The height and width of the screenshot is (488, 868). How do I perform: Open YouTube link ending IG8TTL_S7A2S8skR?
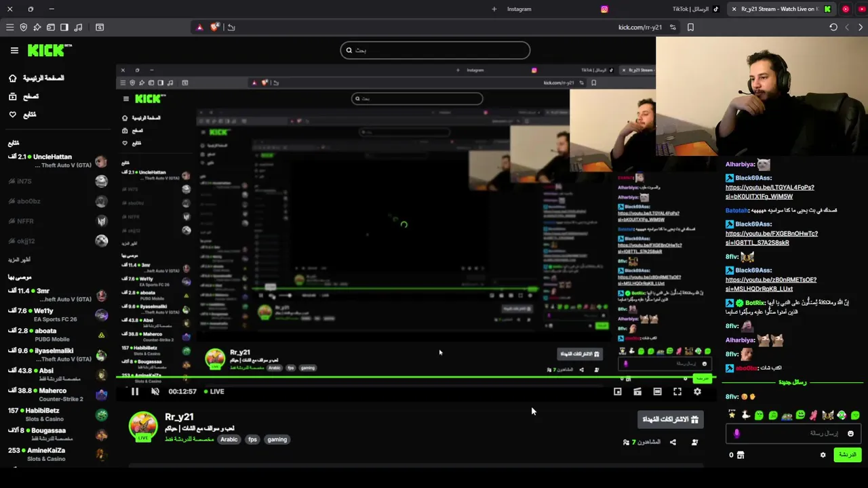tap(772, 238)
